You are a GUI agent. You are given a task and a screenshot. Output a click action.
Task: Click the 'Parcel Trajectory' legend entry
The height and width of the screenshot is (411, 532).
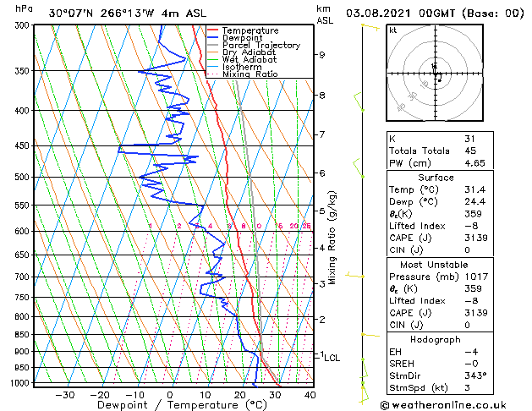point(261,45)
